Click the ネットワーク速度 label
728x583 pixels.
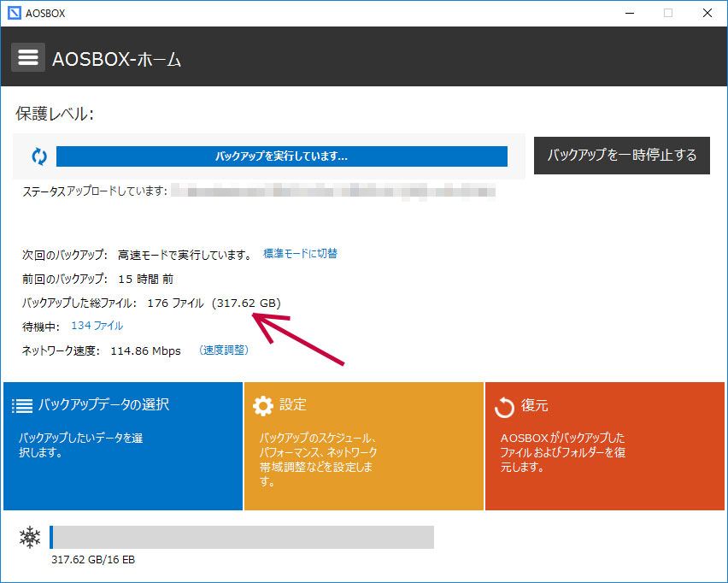point(62,350)
